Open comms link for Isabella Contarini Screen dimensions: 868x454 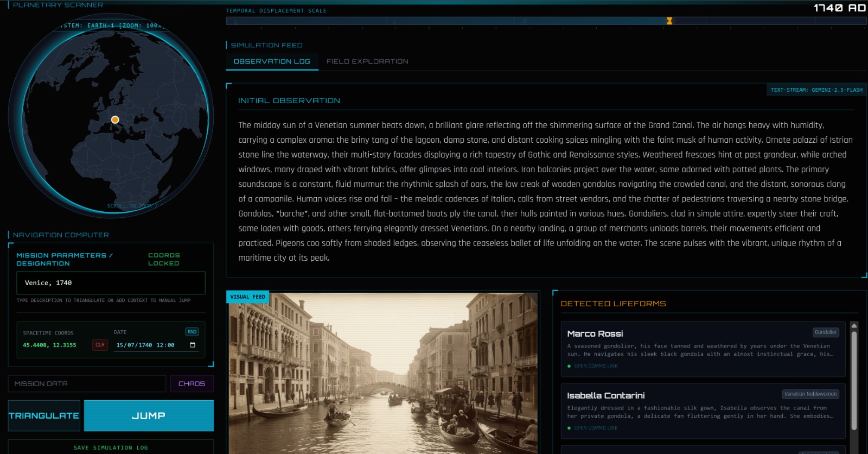(x=596, y=428)
